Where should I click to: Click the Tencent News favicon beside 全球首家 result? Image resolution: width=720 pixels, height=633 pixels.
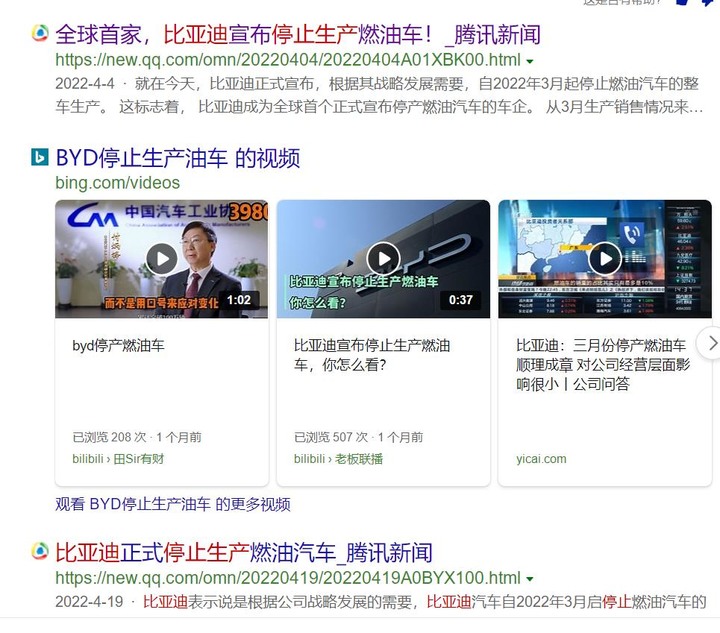click(x=40, y=33)
